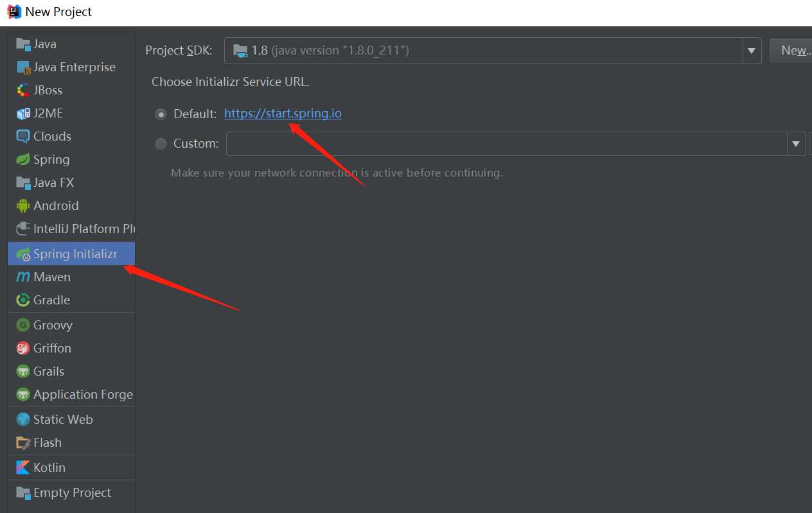Screen dimensions: 812x513
Task: Click the Android robot icon
Action: 23,206
